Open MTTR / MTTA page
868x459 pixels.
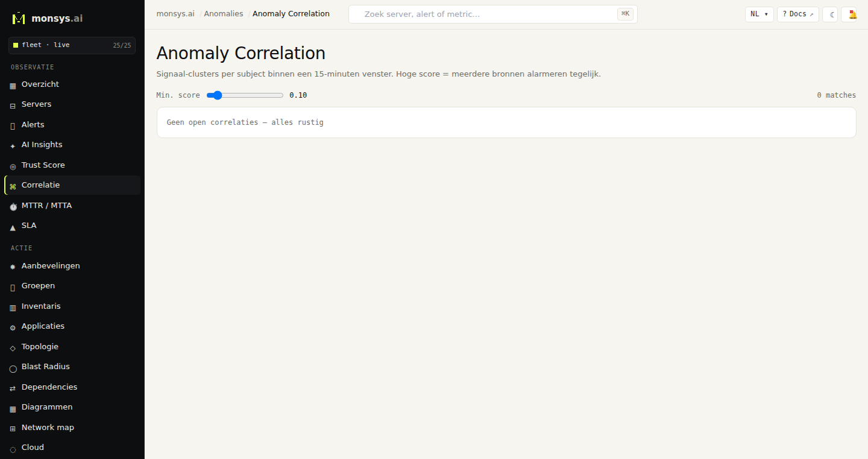(x=72, y=206)
